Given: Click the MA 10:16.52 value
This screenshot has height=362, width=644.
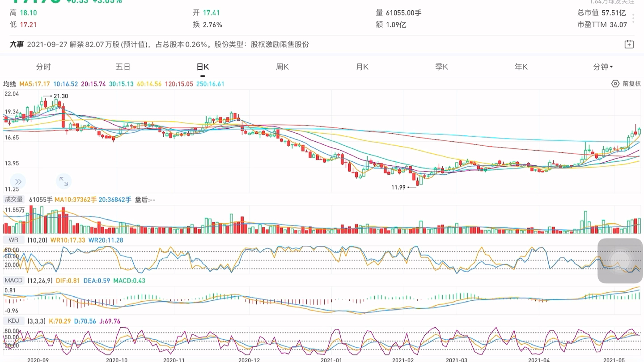Looking at the screenshot, I should 65,84.
